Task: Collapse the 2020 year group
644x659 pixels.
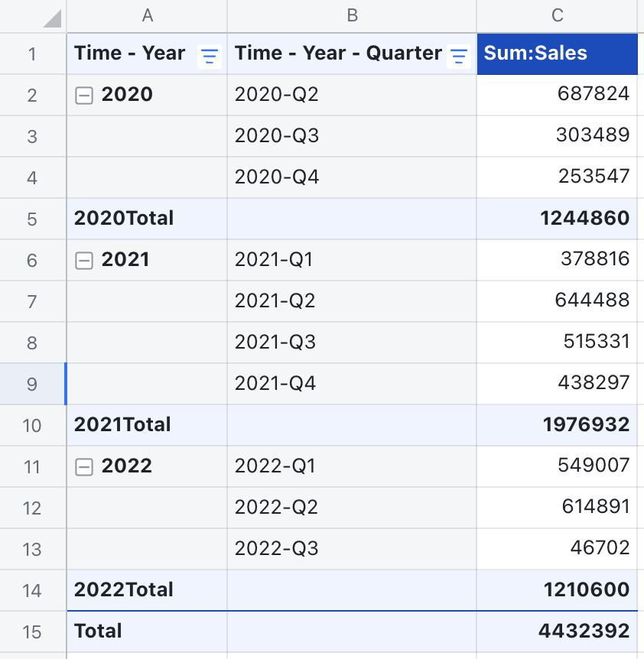Action: tap(86, 94)
